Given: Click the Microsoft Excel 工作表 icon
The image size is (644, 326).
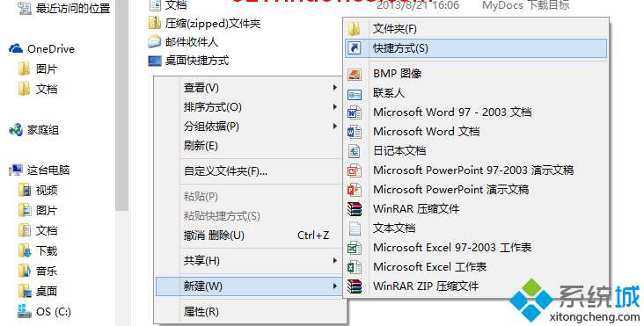Looking at the screenshot, I should [x=354, y=267].
